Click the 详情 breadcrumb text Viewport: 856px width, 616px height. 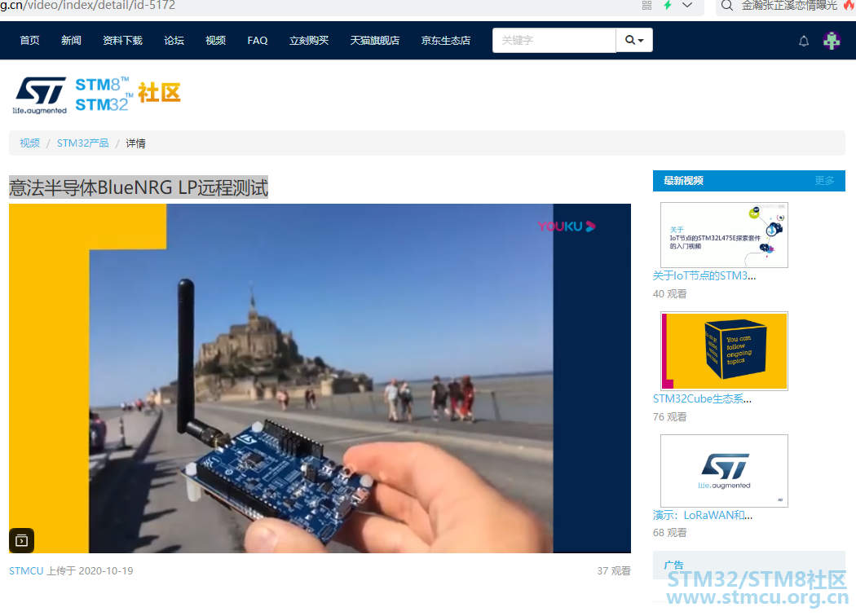(x=135, y=143)
